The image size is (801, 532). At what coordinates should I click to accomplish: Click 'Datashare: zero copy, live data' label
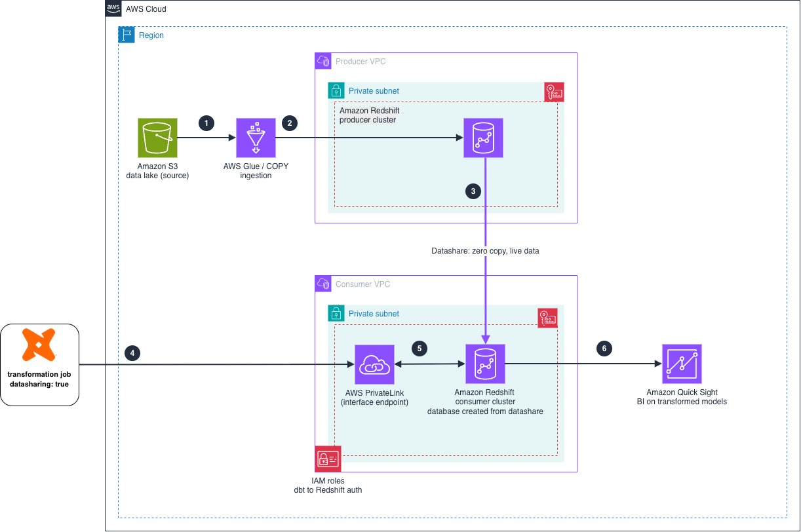(485, 251)
